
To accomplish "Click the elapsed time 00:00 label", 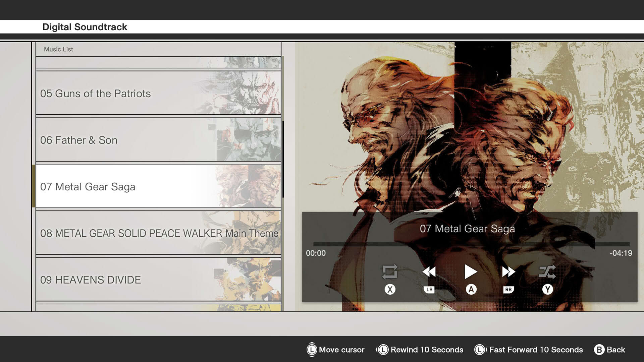I will click(x=316, y=253).
